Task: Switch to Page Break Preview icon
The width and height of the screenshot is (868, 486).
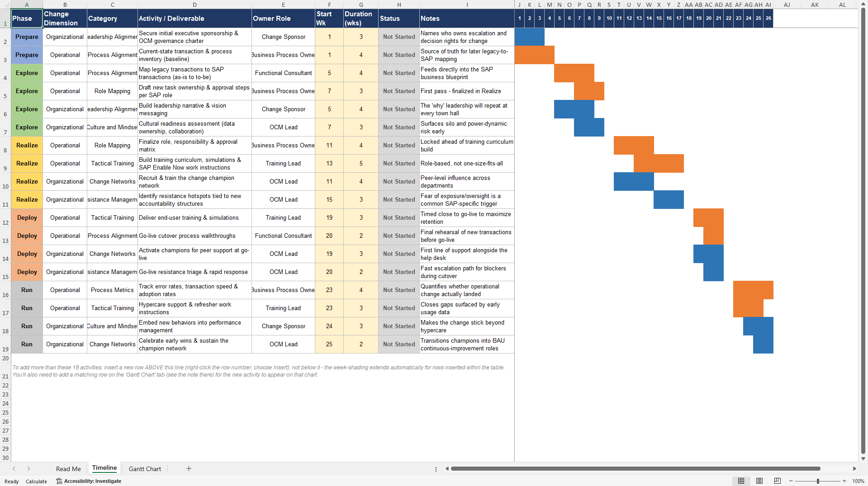Action: [x=778, y=481]
